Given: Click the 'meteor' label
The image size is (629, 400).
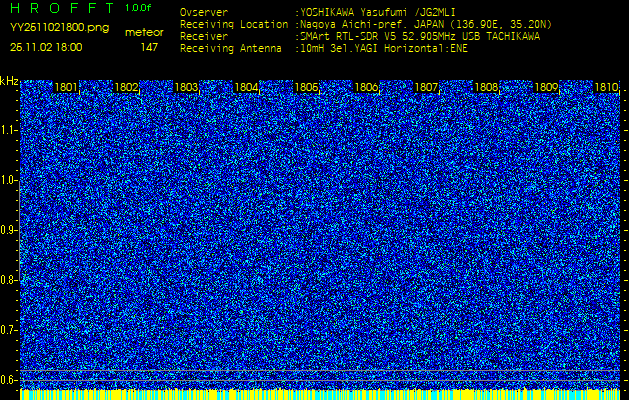Looking at the screenshot, I should [144, 32].
